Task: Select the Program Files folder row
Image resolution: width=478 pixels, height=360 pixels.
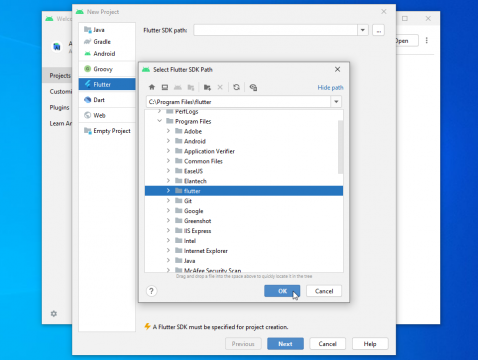Action: pos(244,121)
